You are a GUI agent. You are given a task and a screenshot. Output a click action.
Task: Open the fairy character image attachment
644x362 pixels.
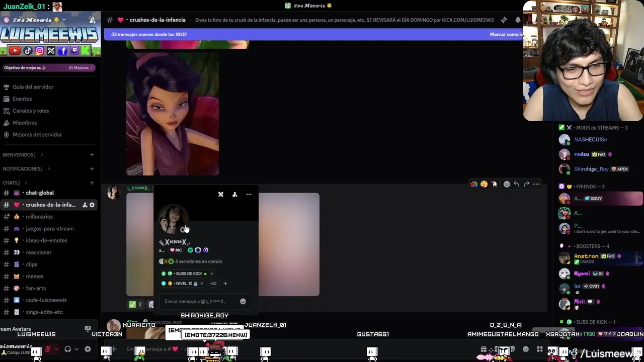coord(173,114)
